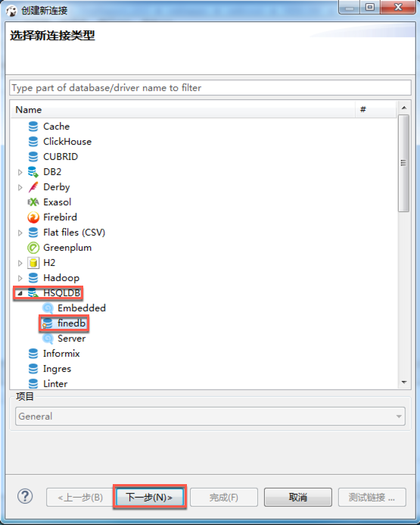
Task: Click the Exasol logo icon
Action: [33, 202]
